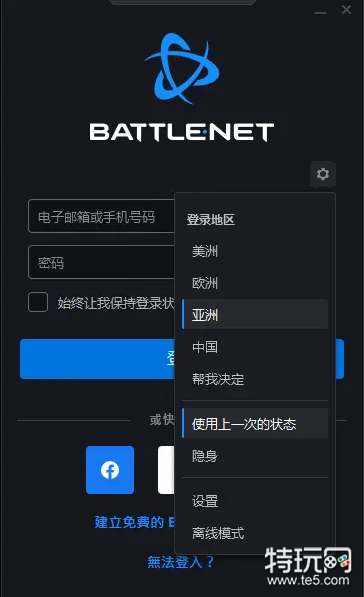Open the gear settings icon
The width and height of the screenshot is (364, 597).
click(x=323, y=174)
